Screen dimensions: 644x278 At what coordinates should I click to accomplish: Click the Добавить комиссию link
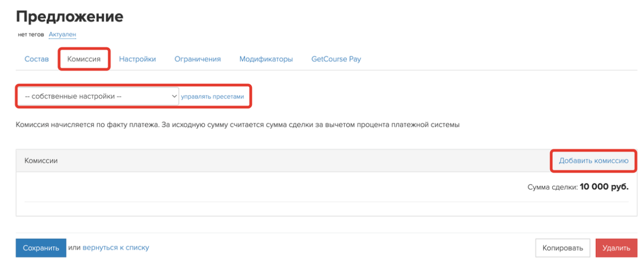click(x=594, y=160)
